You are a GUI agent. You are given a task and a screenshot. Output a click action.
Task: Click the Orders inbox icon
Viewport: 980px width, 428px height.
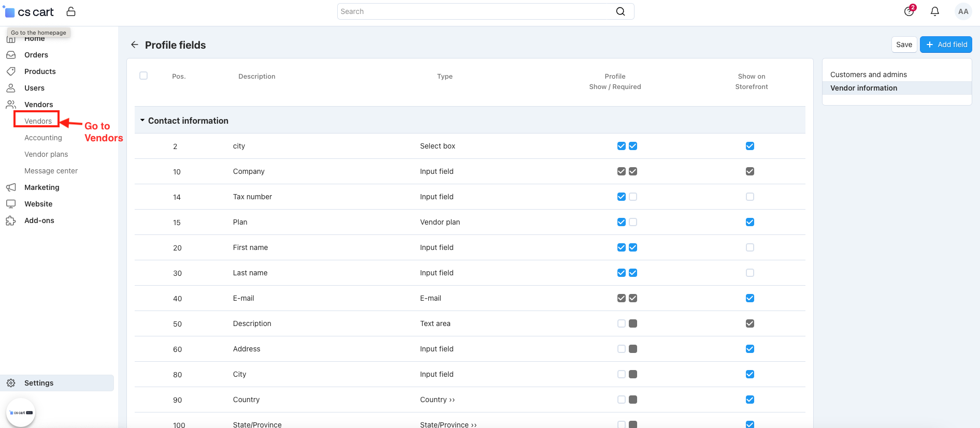click(x=11, y=55)
